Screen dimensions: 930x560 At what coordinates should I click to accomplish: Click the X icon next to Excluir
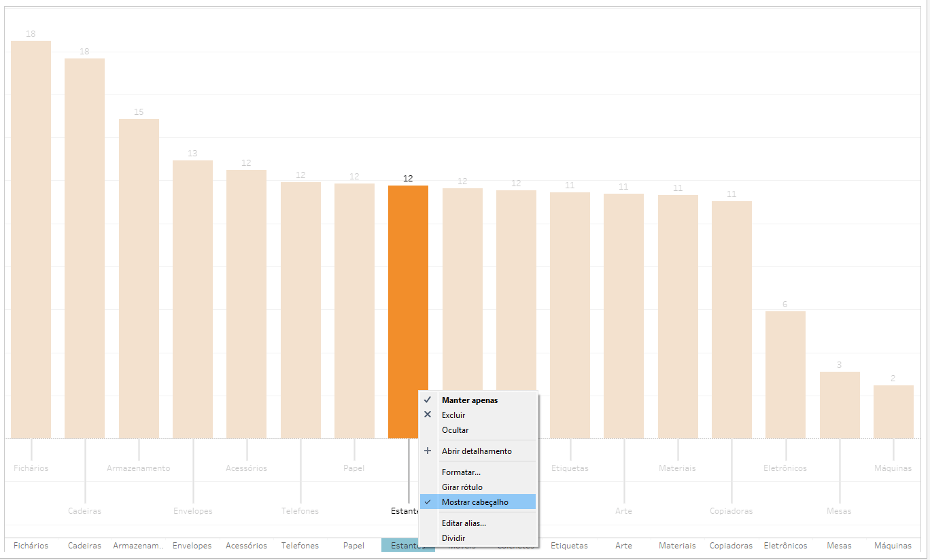click(428, 415)
